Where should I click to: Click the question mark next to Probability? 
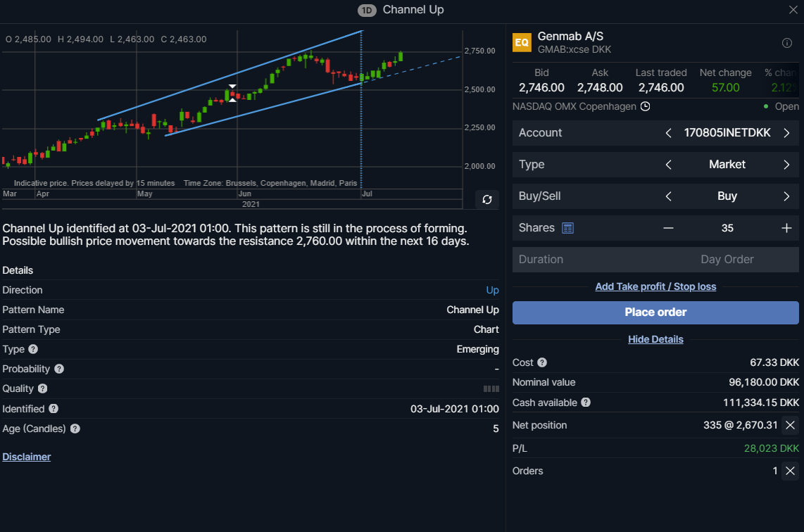point(59,369)
